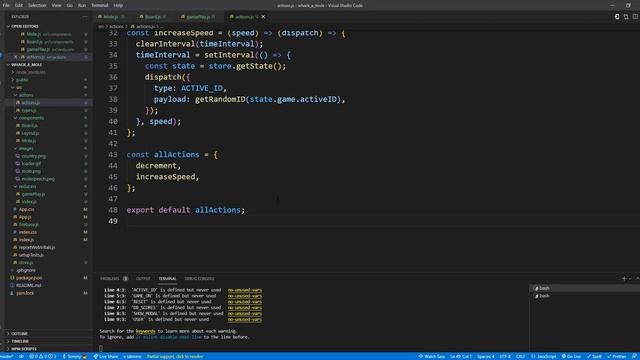Open the View menu
Screen dimensions: 640x360
coord(56,5)
